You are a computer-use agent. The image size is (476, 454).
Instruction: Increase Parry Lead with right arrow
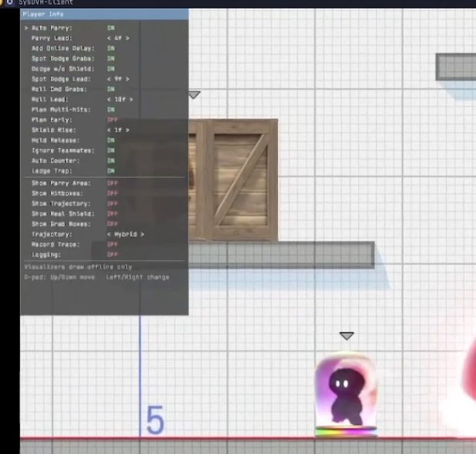point(127,38)
